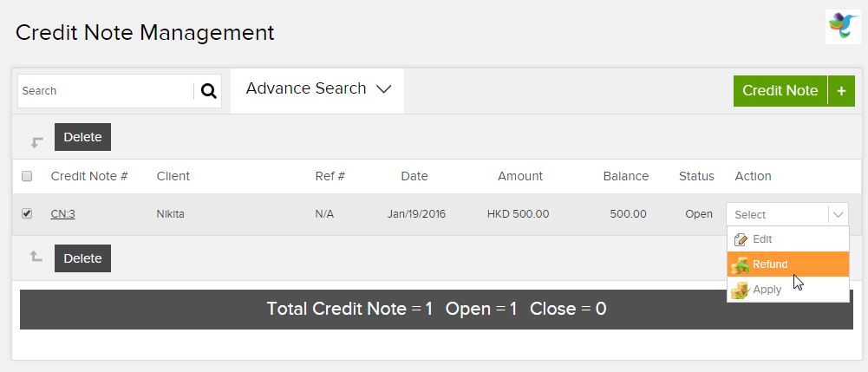Screen dimensions: 868x372
Task: Open the Action Select dropdown for CN:3
Action: point(787,214)
